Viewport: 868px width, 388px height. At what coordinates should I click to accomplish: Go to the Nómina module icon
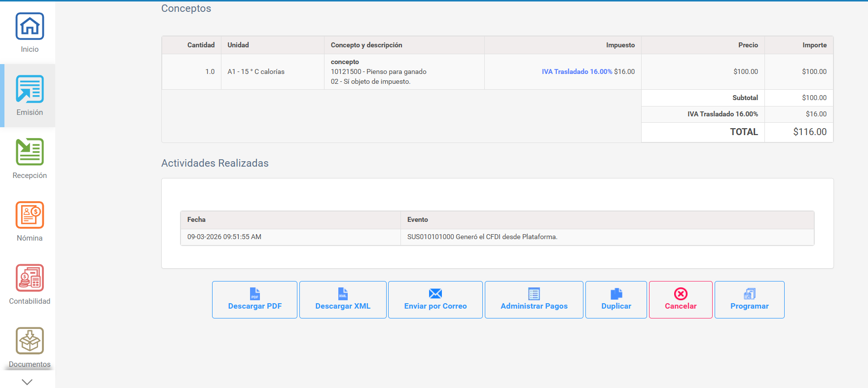[x=30, y=215]
